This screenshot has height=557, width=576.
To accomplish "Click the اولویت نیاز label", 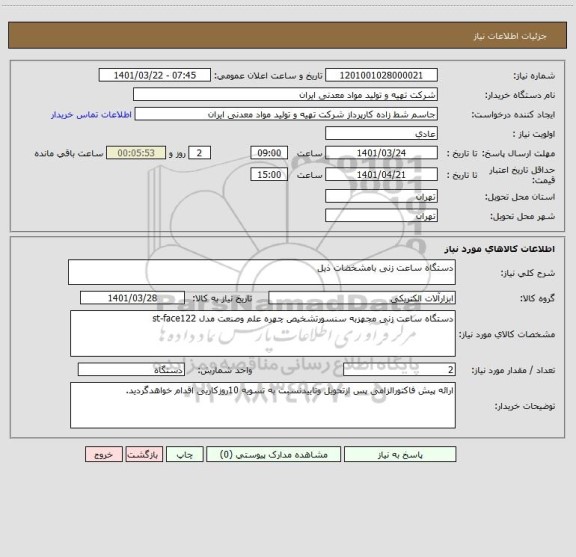I will coord(534,134).
